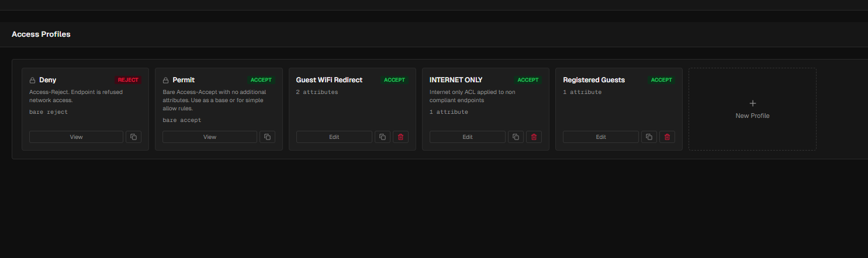868x258 pixels.
Task: Select the Access Profiles heading
Action: [41, 34]
